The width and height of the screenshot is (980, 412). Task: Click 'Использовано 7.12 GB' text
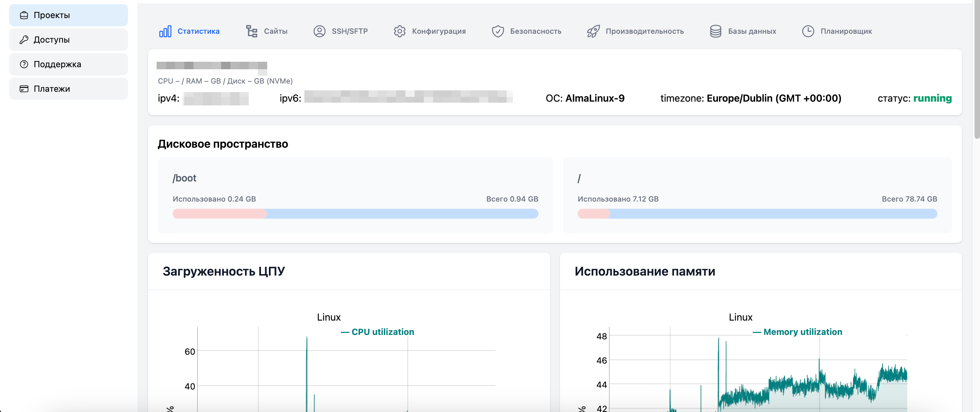618,199
